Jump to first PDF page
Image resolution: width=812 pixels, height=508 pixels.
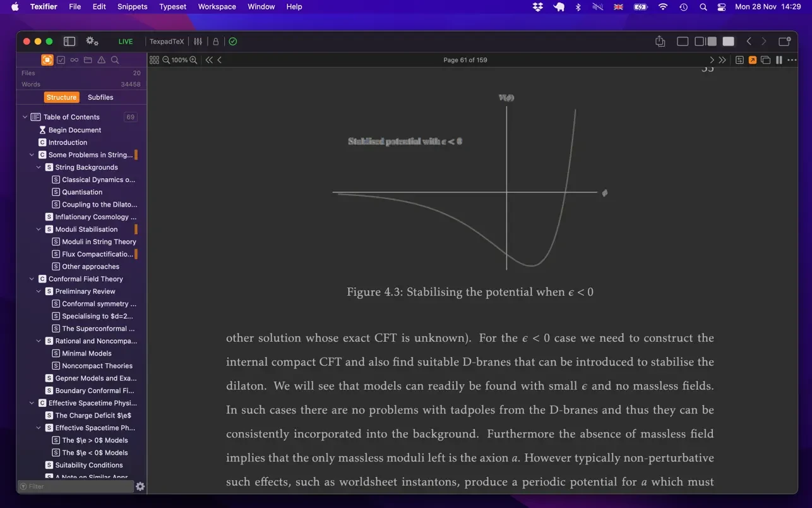pos(209,60)
